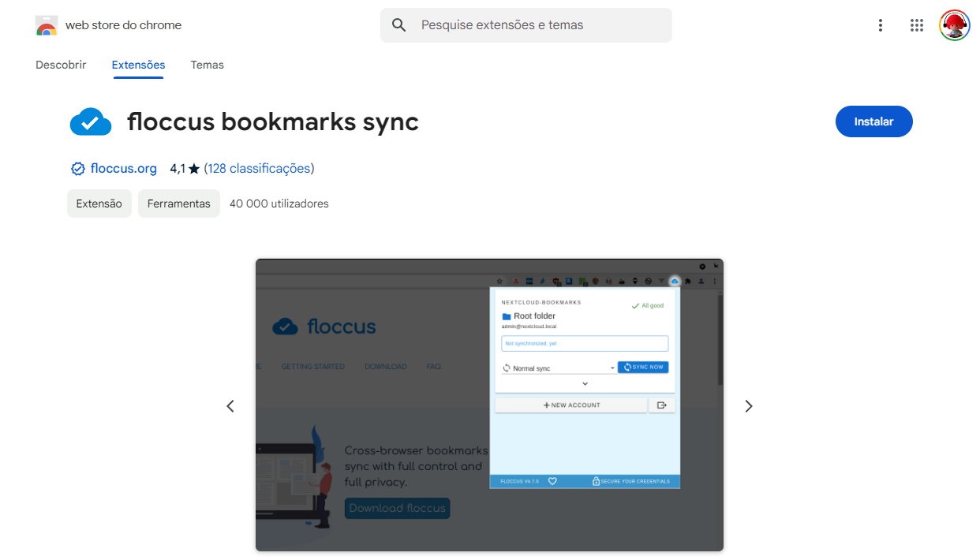Install the extension with the Instalar button
This screenshot has width=980, height=560.
(874, 121)
